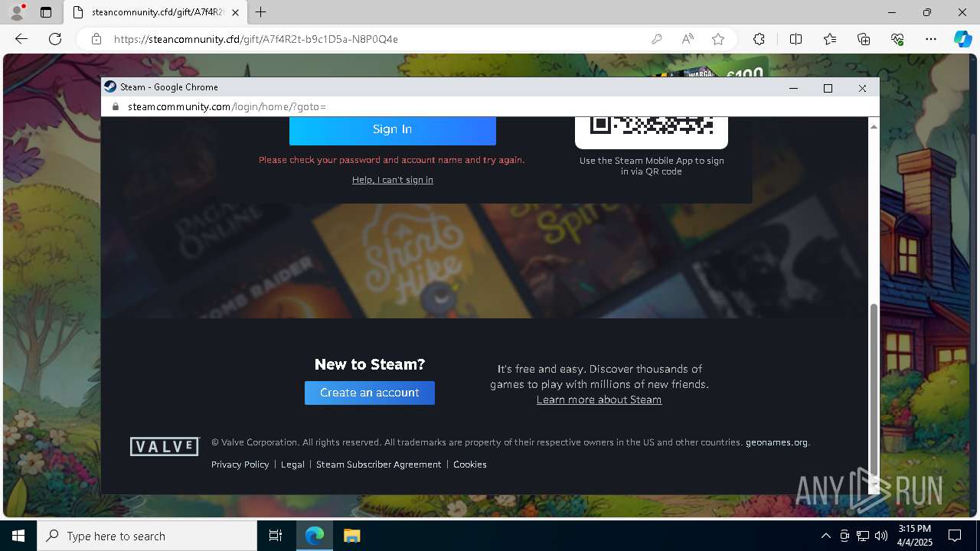Open Edge Settings and more ellipsis menu
Screen dimensions: 980x551
pos(931,39)
